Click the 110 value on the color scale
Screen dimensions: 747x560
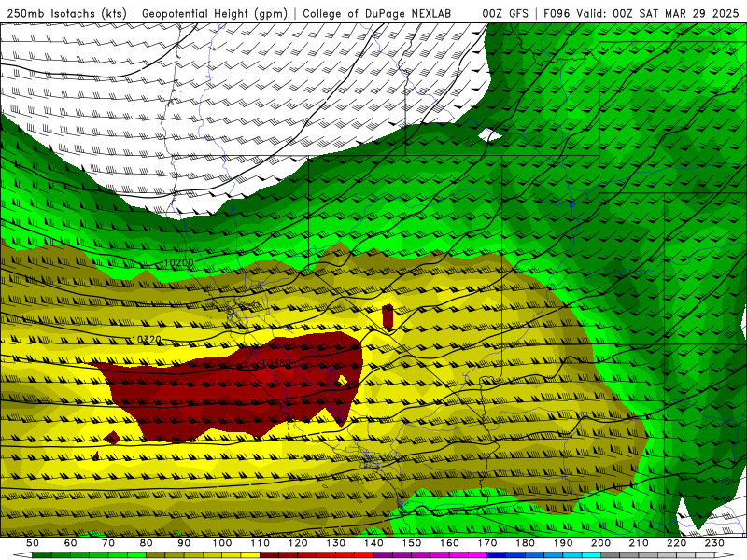(261, 543)
